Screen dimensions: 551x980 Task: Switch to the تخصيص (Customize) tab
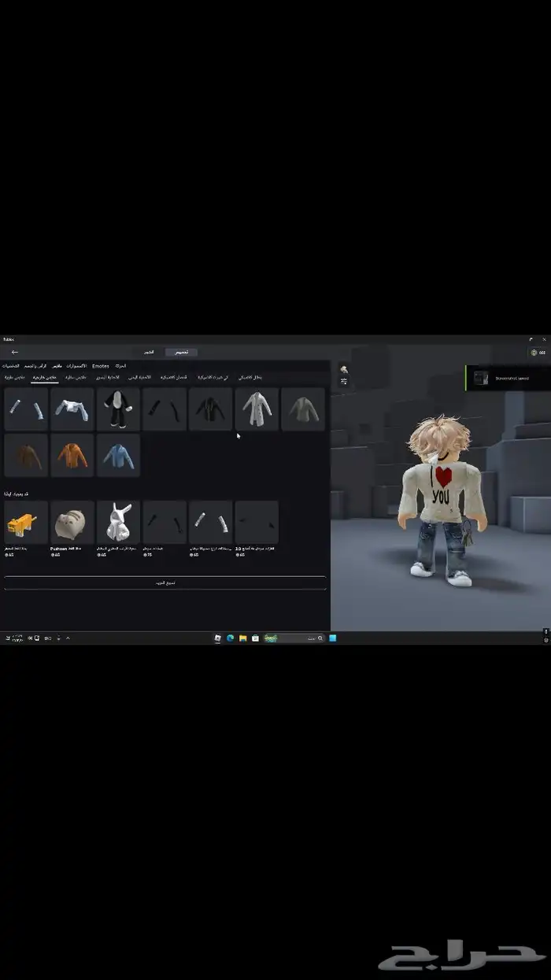tap(182, 352)
